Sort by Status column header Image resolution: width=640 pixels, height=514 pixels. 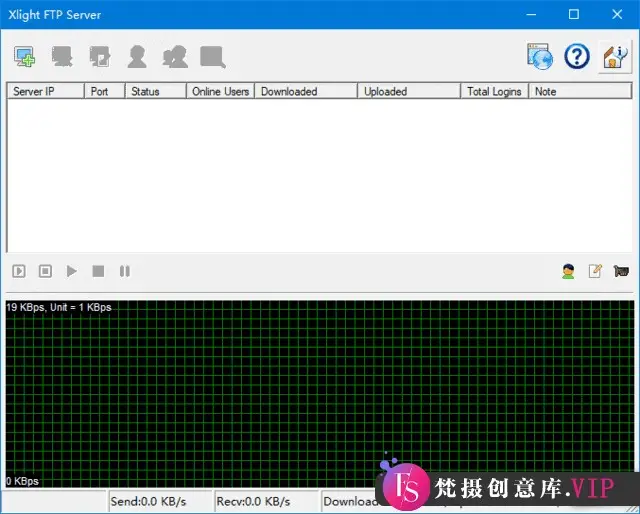pyautogui.click(x=156, y=91)
